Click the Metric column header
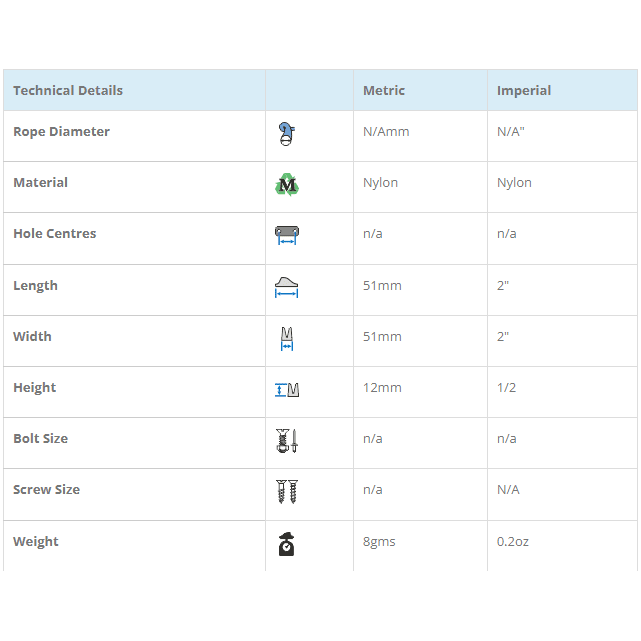This screenshot has width=641, height=641. tap(384, 90)
